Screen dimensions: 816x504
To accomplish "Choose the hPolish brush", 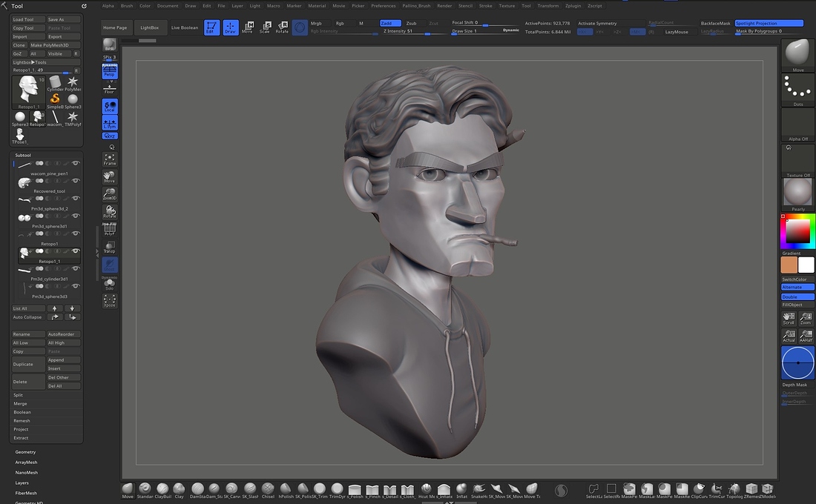I will click(286, 489).
